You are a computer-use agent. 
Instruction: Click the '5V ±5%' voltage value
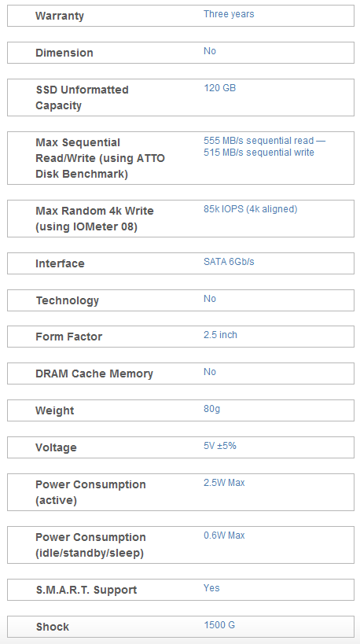[219, 446]
